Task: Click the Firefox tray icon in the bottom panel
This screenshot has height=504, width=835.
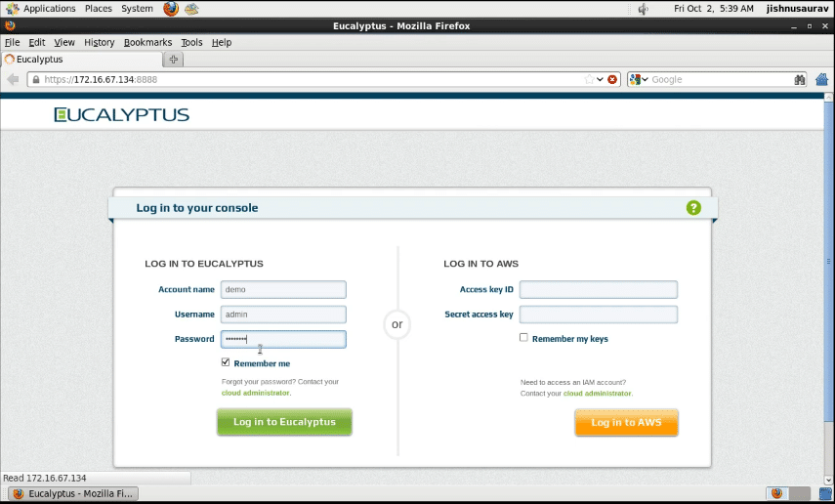Action: pyautogui.click(x=777, y=493)
